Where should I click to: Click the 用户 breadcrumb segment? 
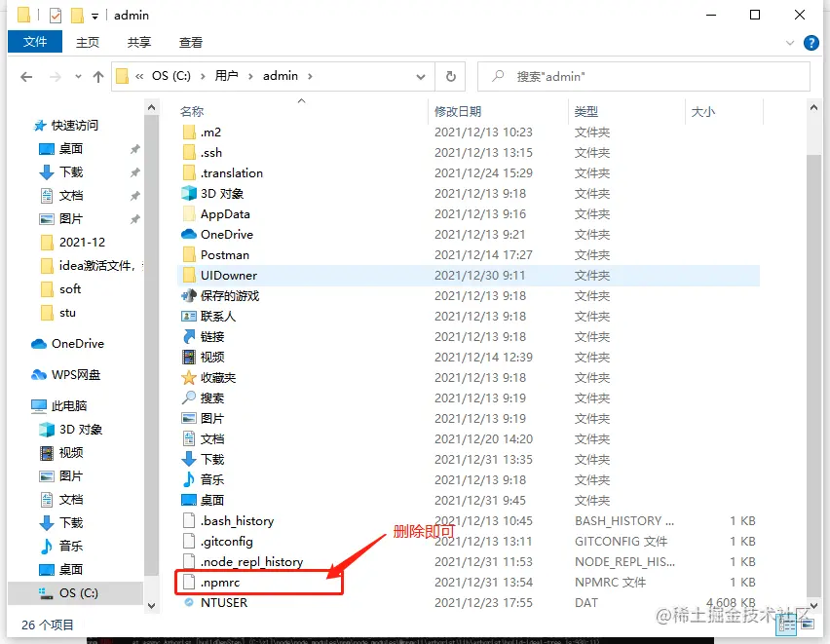click(x=227, y=76)
